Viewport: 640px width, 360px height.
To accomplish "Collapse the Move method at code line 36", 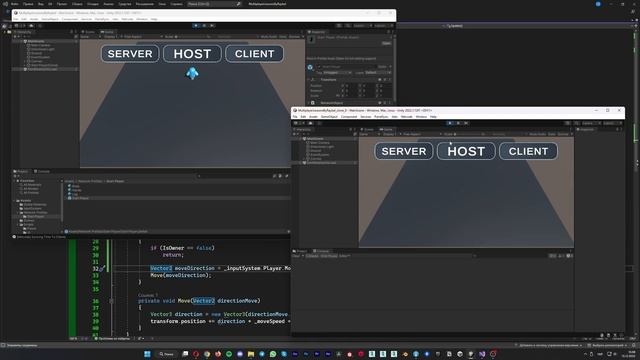I will (111, 301).
